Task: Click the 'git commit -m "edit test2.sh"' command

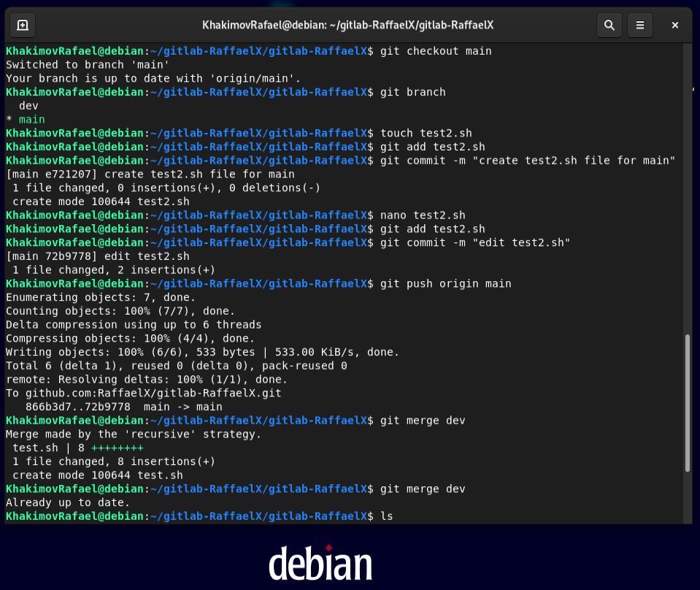Action: [x=475, y=243]
